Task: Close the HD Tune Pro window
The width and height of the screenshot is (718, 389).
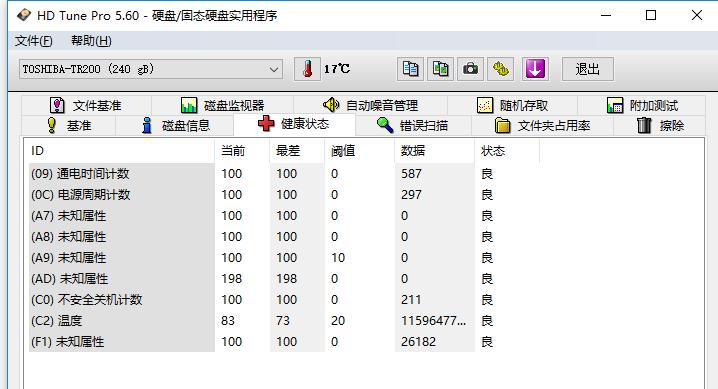Action: tap(696, 16)
